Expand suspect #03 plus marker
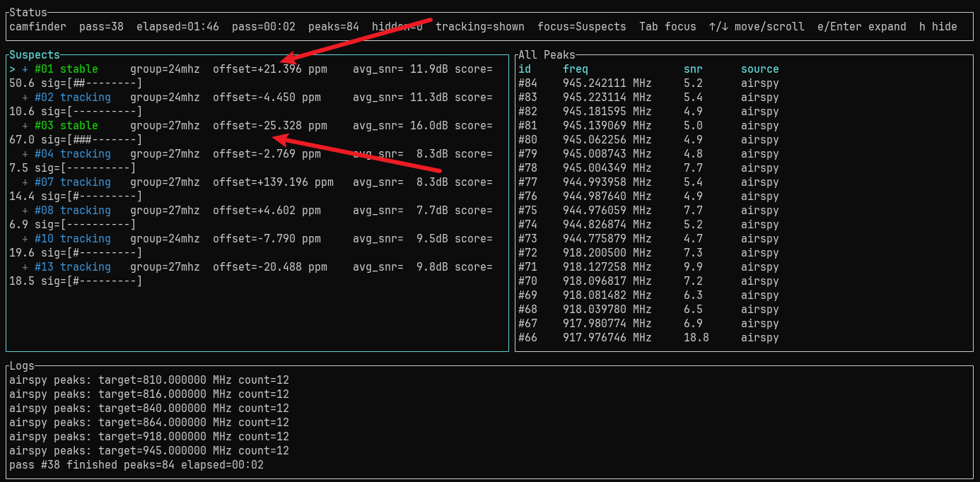The image size is (980, 482). [x=25, y=126]
